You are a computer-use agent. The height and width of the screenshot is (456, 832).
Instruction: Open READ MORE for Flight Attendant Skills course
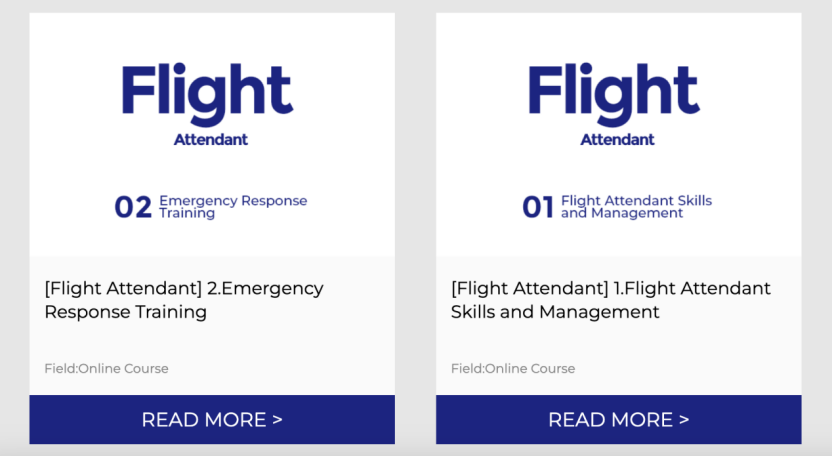click(x=619, y=419)
